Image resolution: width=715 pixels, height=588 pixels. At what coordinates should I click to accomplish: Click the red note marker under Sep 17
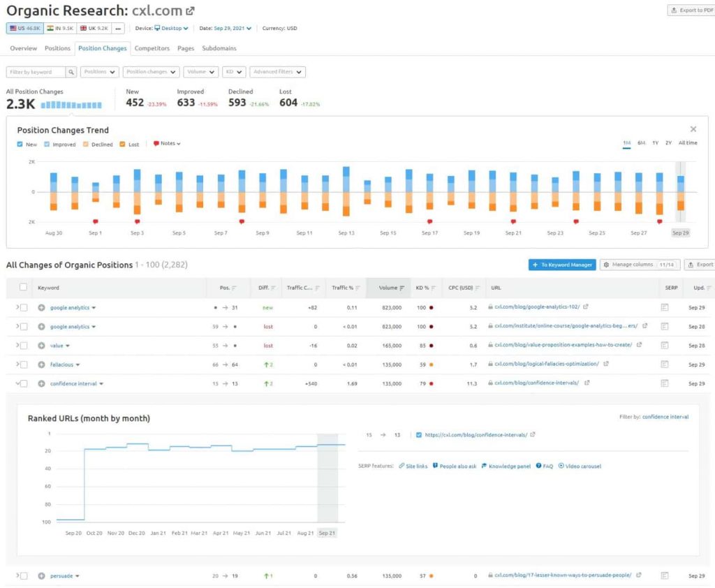click(430, 221)
